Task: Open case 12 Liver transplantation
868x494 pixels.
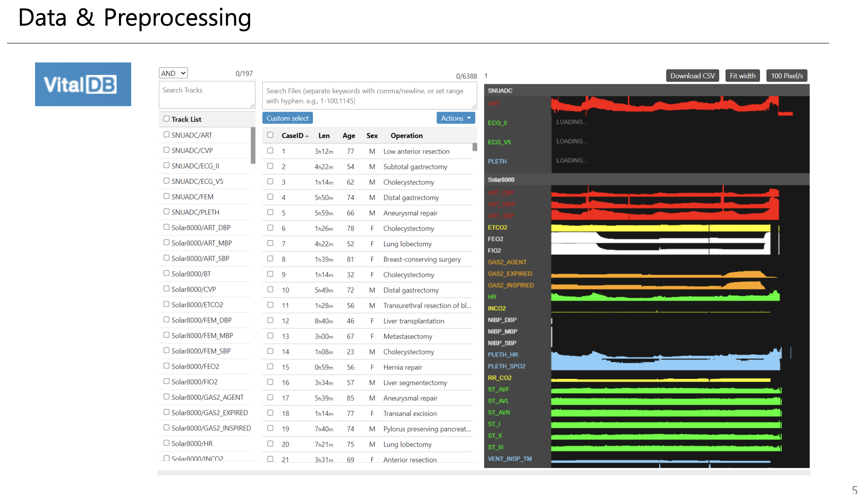Action: point(413,321)
